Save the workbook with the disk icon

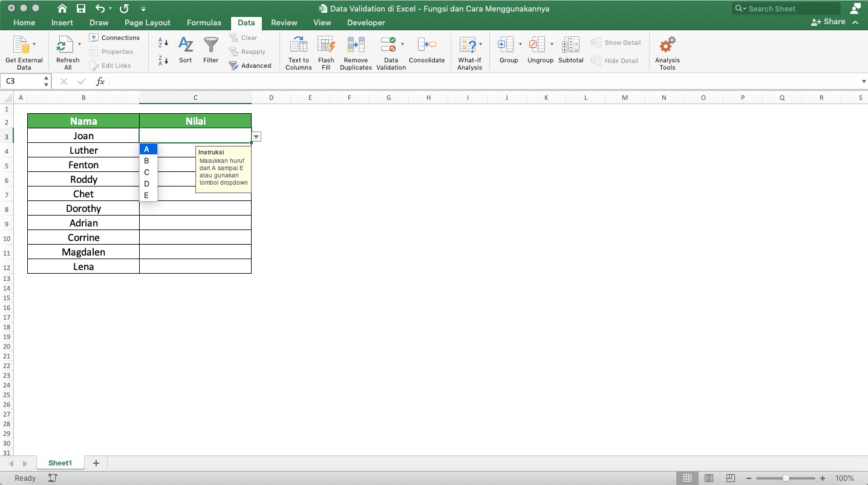point(81,8)
